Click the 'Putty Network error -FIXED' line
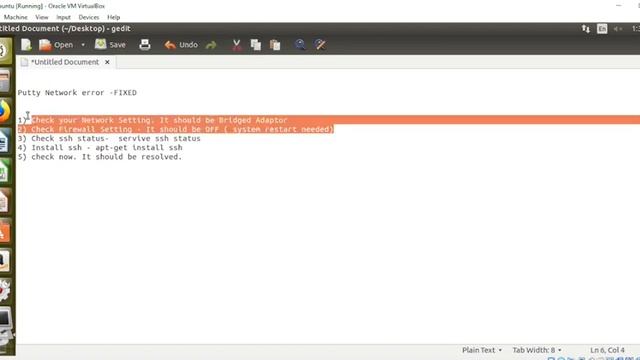The image size is (640, 360). click(x=77, y=93)
